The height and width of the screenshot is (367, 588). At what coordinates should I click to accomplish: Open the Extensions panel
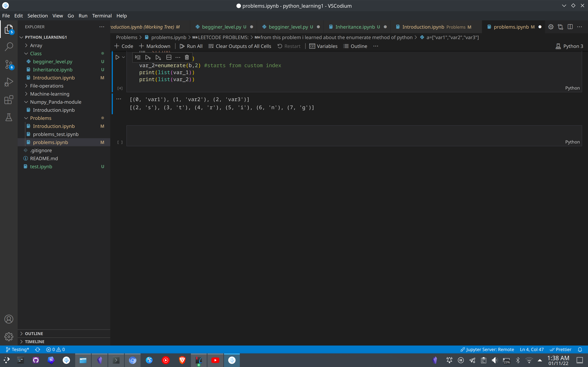pos(9,100)
